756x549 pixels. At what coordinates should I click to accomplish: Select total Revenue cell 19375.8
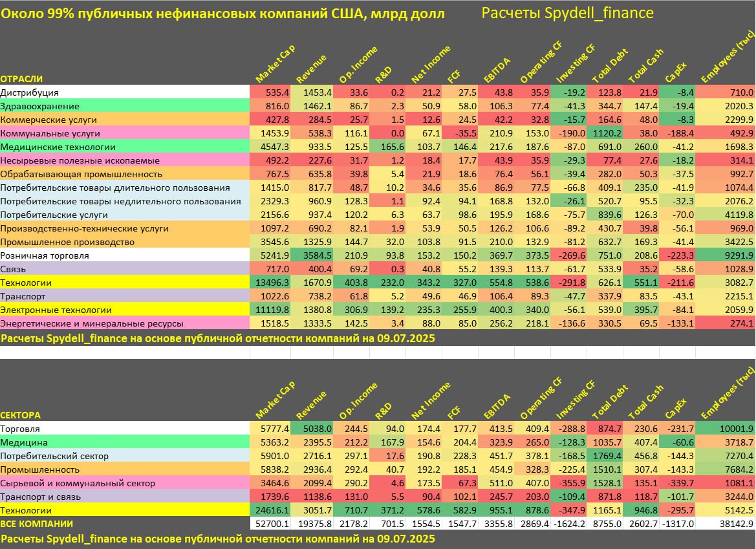(312, 523)
